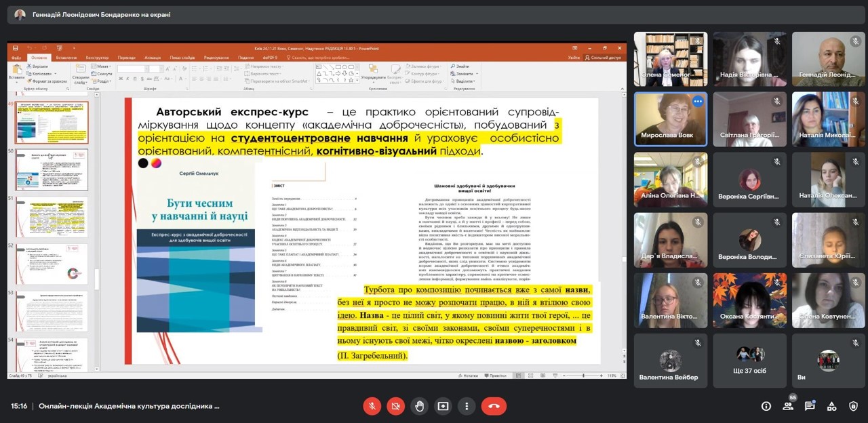Turn the camera on

click(395, 406)
